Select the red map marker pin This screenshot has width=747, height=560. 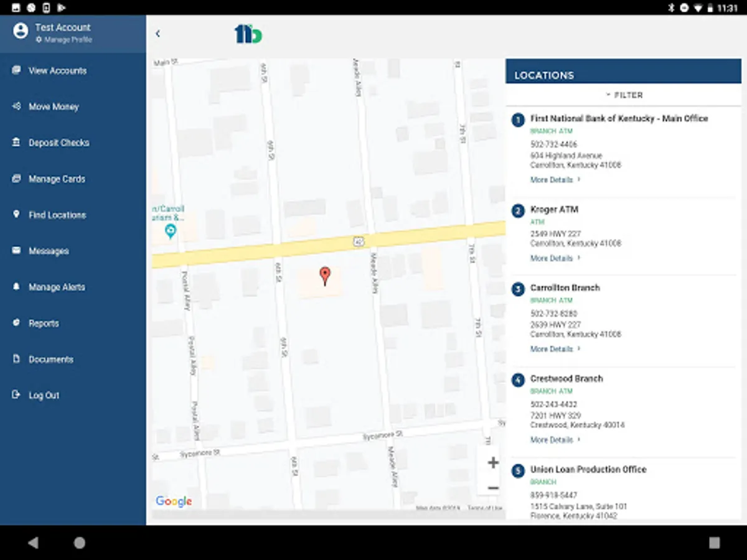(x=324, y=276)
